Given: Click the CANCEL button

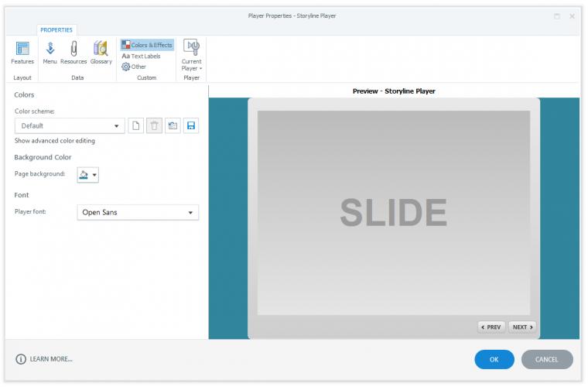Looking at the screenshot, I should (x=547, y=359).
